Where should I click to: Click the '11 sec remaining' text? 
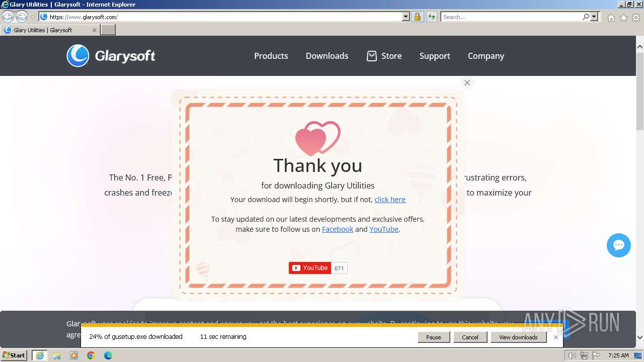[x=223, y=337]
